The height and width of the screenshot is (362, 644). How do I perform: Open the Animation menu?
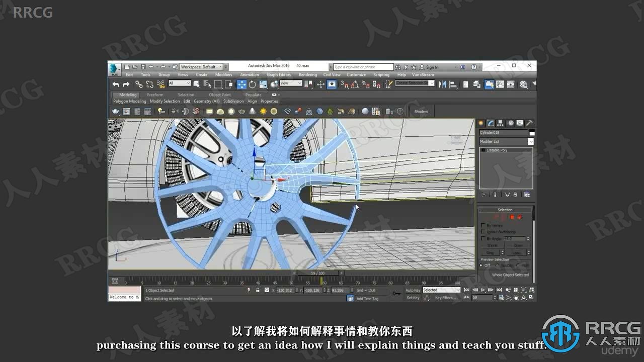click(250, 75)
